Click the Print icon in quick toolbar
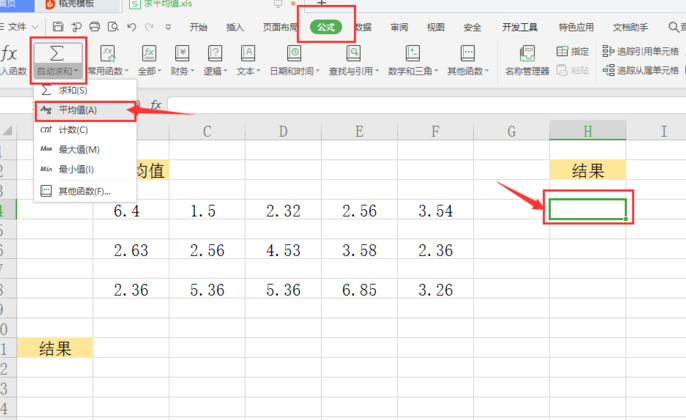This screenshot has height=420, width=686. click(x=94, y=27)
